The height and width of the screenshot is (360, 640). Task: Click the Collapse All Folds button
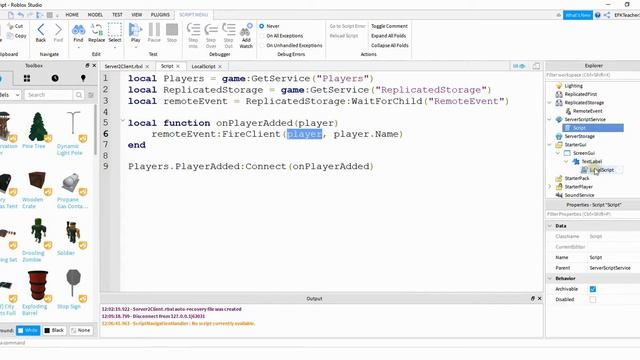click(390, 45)
